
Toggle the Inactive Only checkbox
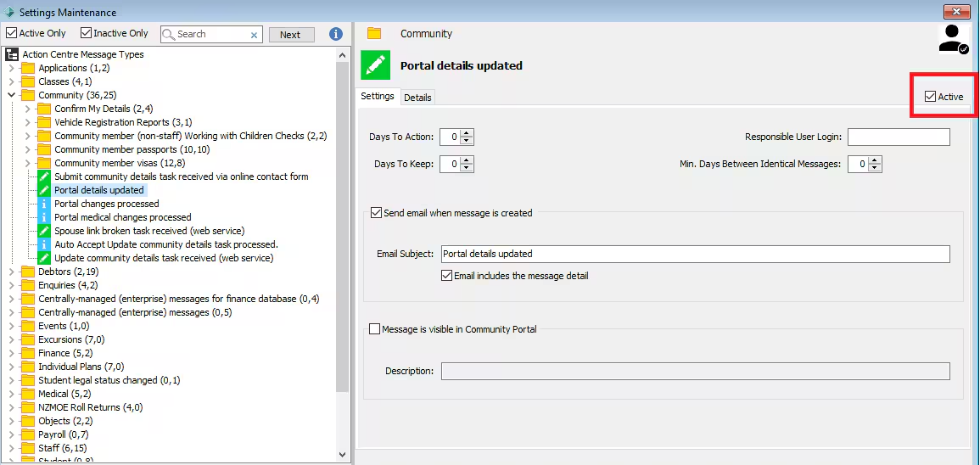[87, 33]
